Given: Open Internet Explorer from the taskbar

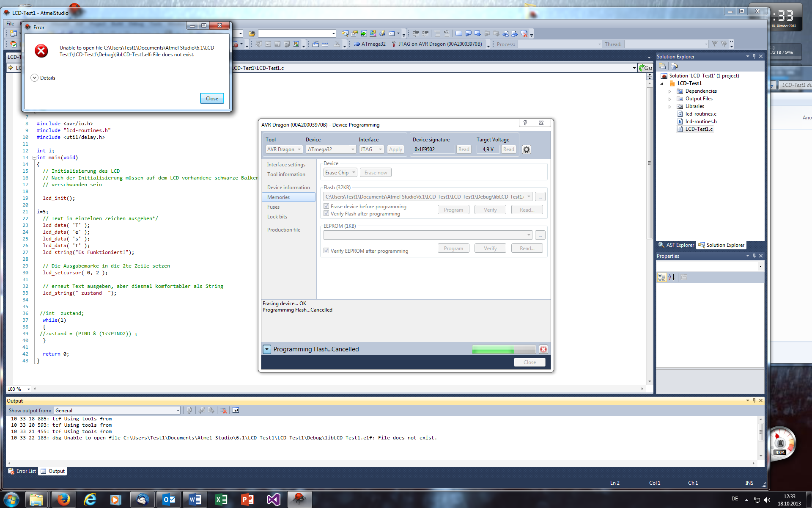Looking at the screenshot, I should point(90,500).
